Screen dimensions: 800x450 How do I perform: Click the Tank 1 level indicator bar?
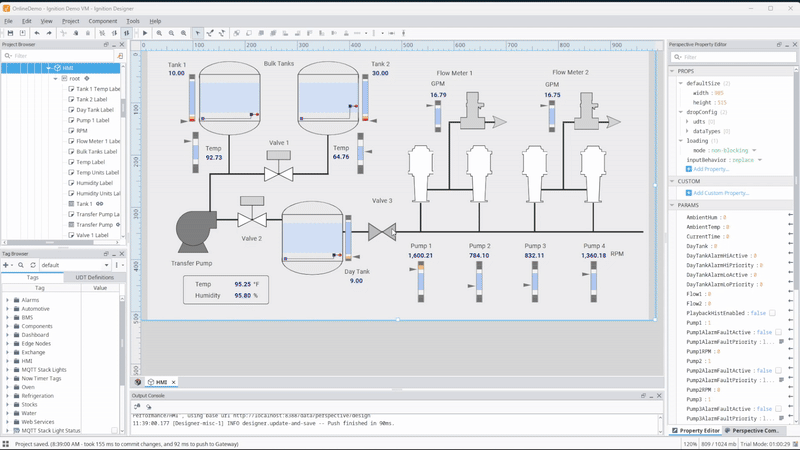[x=192, y=97]
